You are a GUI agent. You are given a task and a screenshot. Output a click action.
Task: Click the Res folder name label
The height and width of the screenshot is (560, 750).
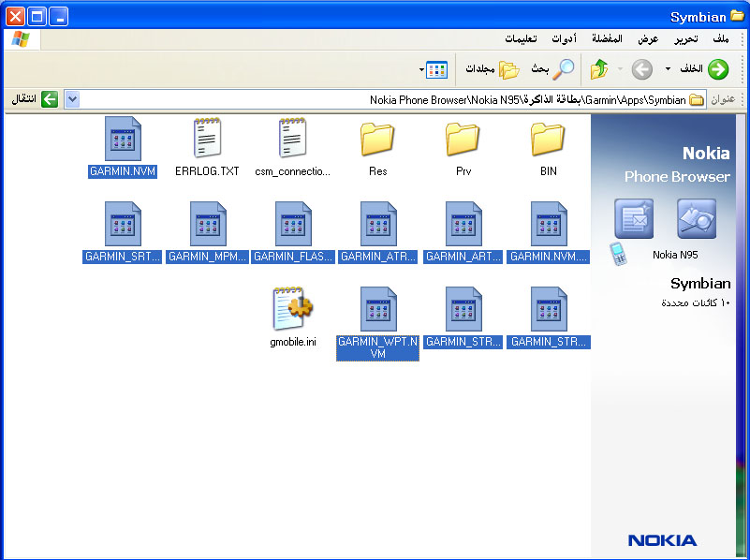(x=378, y=171)
